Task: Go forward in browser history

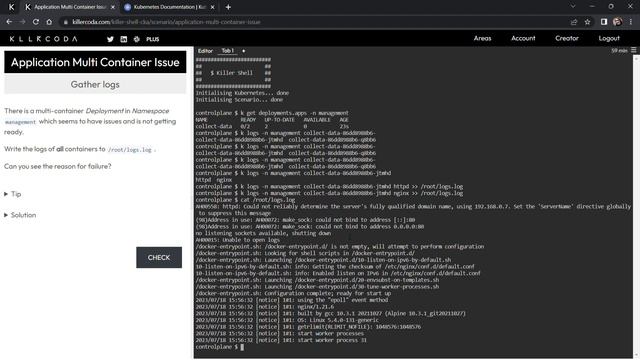Action: click(x=22, y=22)
